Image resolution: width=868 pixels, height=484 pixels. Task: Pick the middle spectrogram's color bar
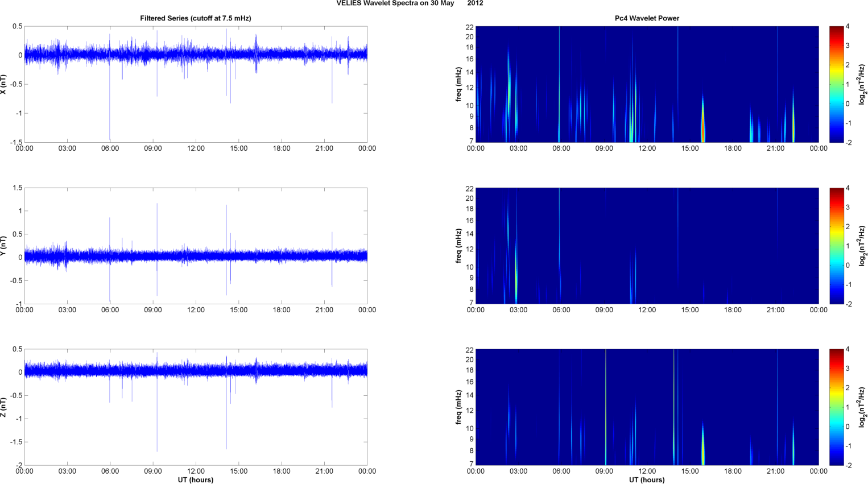[836, 246]
